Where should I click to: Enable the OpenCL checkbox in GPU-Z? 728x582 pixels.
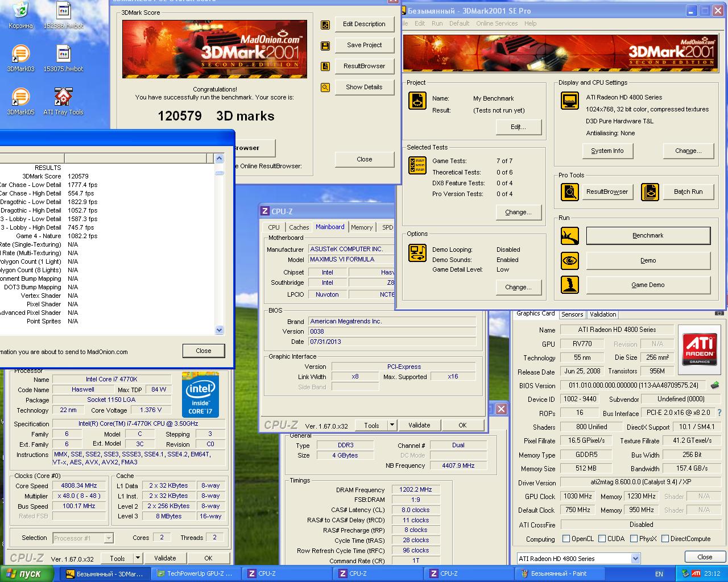[566, 539]
